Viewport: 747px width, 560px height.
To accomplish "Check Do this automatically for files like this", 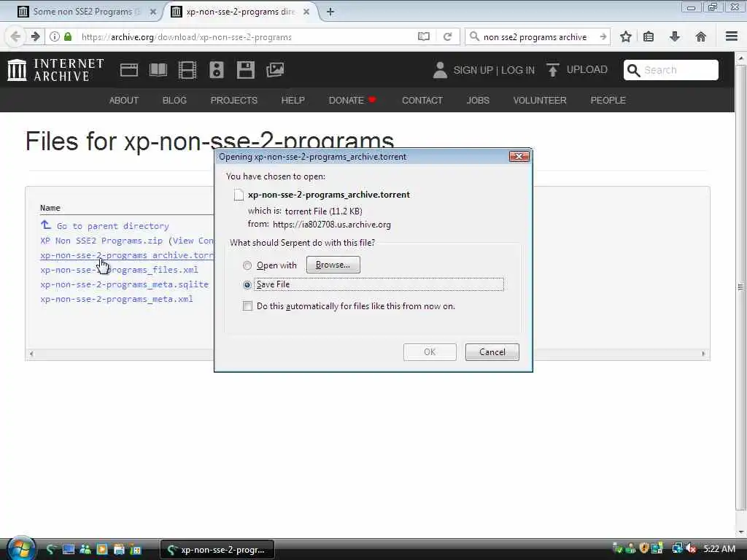I will [x=247, y=306].
